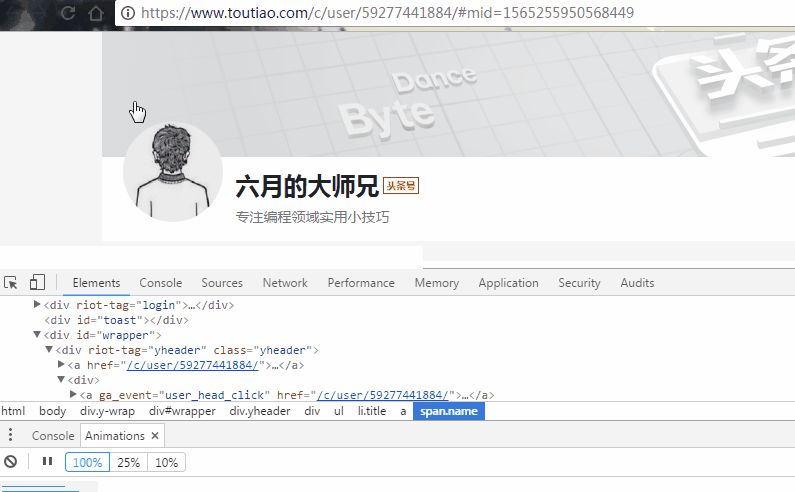Select li.title in the breadcrumb
The image size is (795, 492).
tap(372, 411)
